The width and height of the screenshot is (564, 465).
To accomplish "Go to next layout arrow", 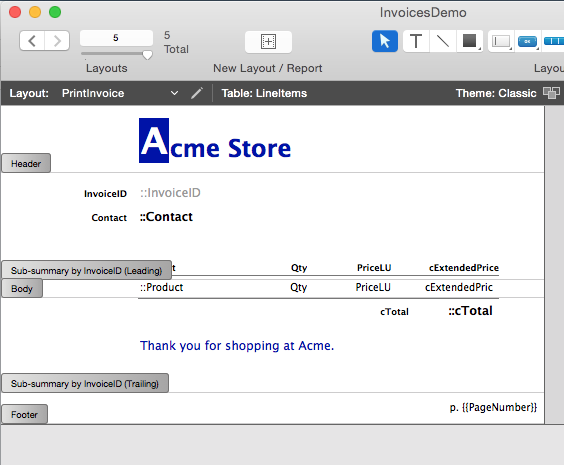I will click(57, 41).
